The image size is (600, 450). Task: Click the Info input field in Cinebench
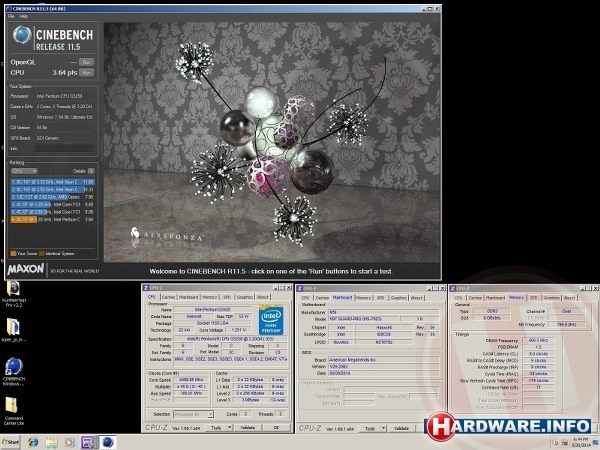[64, 148]
